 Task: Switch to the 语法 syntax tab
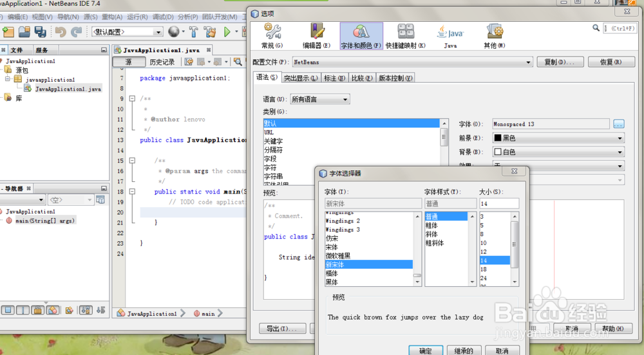[x=267, y=77]
